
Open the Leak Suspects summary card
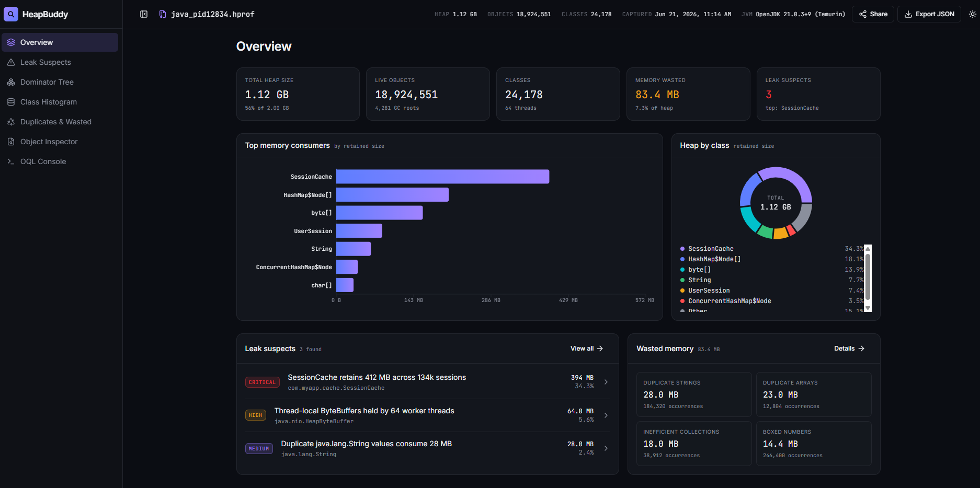[818, 94]
